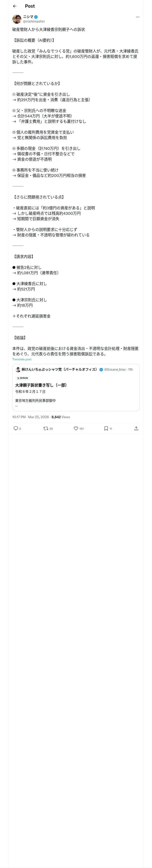Click Translate post

click(x=22, y=359)
